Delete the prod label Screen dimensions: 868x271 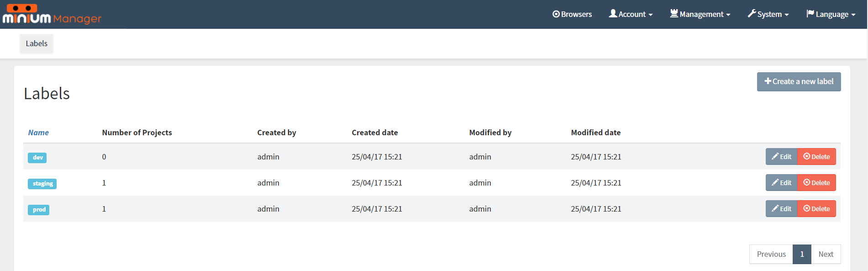pyautogui.click(x=816, y=208)
